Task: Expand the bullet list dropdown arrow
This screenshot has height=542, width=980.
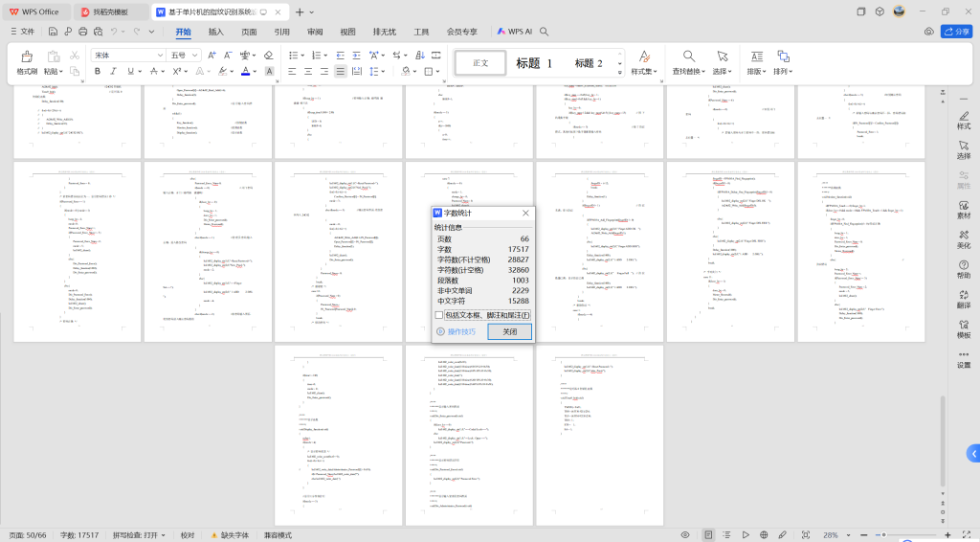Action: pos(302,55)
